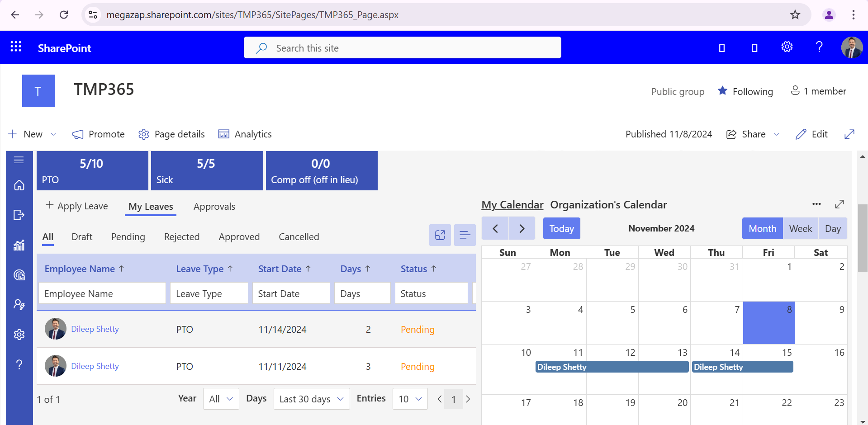Viewport: 868px width, 425px height.
Task: Sort by Status column
Action: [x=418, y=269]
